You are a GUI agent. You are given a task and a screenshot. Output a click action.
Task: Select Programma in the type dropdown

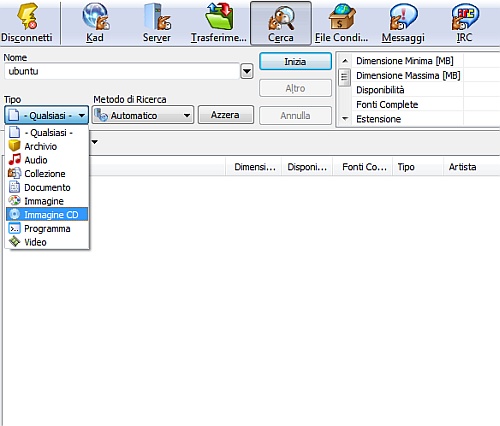[47, 228]
